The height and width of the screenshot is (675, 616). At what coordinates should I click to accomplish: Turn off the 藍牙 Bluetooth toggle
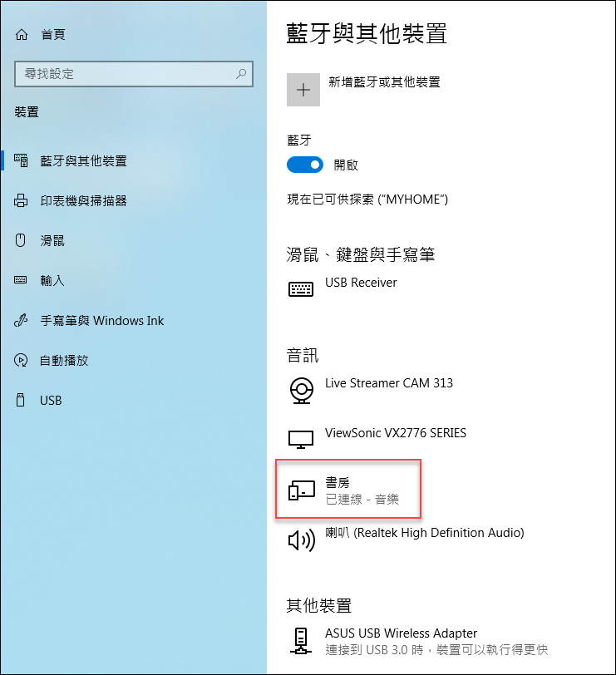click(x=305, y=165)
